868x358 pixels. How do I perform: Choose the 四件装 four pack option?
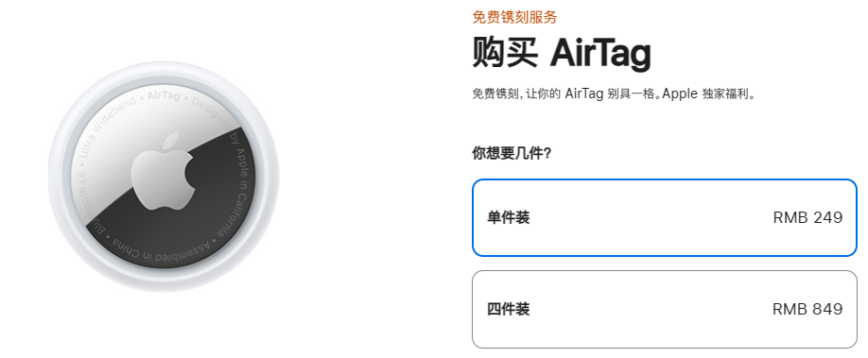pyautogui.click(x=665, y=309)
